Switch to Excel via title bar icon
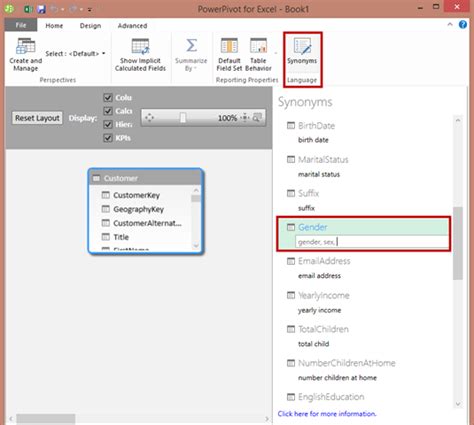The width and height of the screenshot is (474, 425). pos(28,9)
